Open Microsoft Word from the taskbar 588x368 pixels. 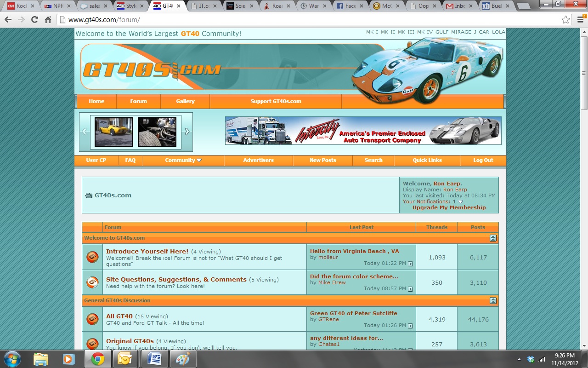[x=154, y=359]
